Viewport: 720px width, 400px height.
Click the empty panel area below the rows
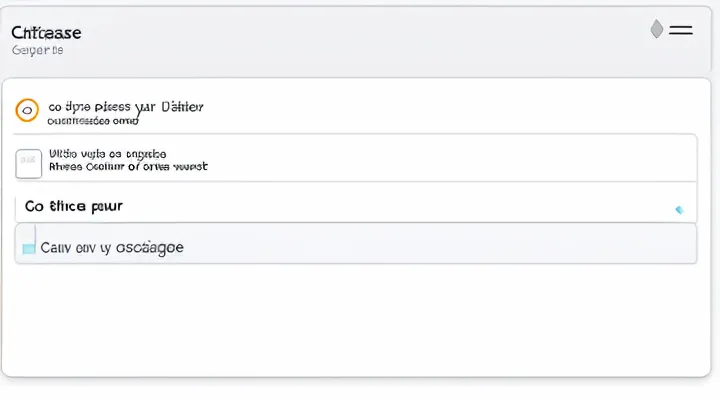pyautogui.click(x=360, y=320)
